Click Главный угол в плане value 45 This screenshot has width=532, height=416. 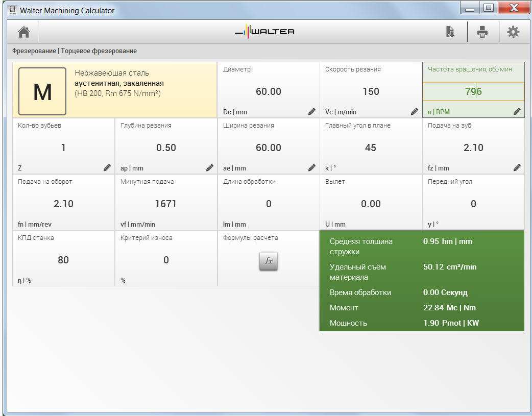pos(371,148)
